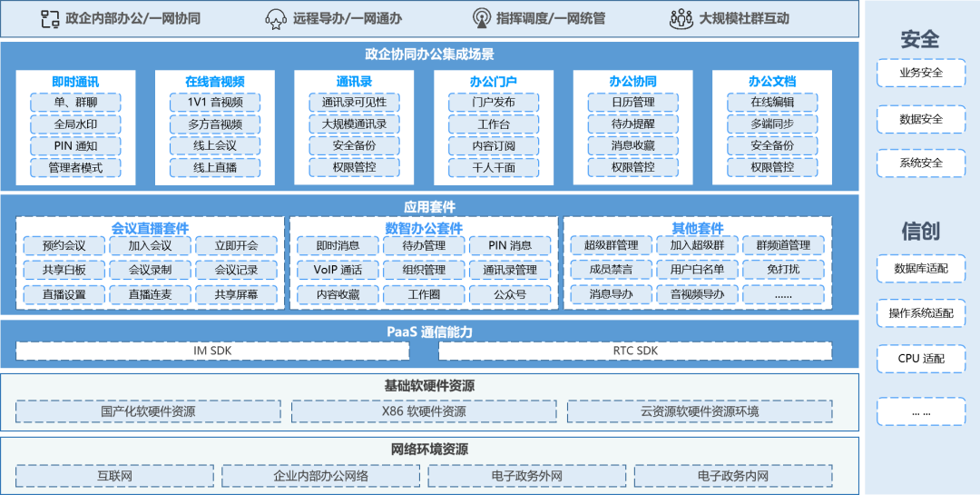Screen dimensions: 980x495
Task: Click the 超级群管理 box
Action: [x=611, y=246]
